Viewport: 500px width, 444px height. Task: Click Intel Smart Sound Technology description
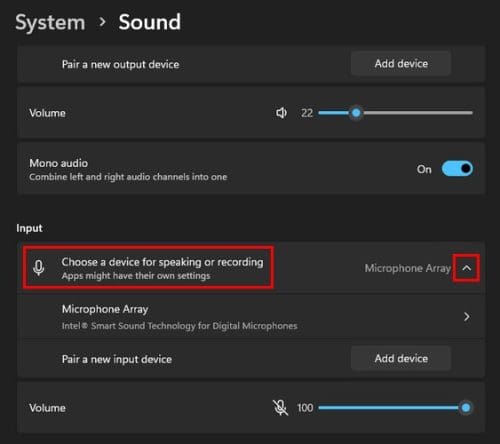179,326
